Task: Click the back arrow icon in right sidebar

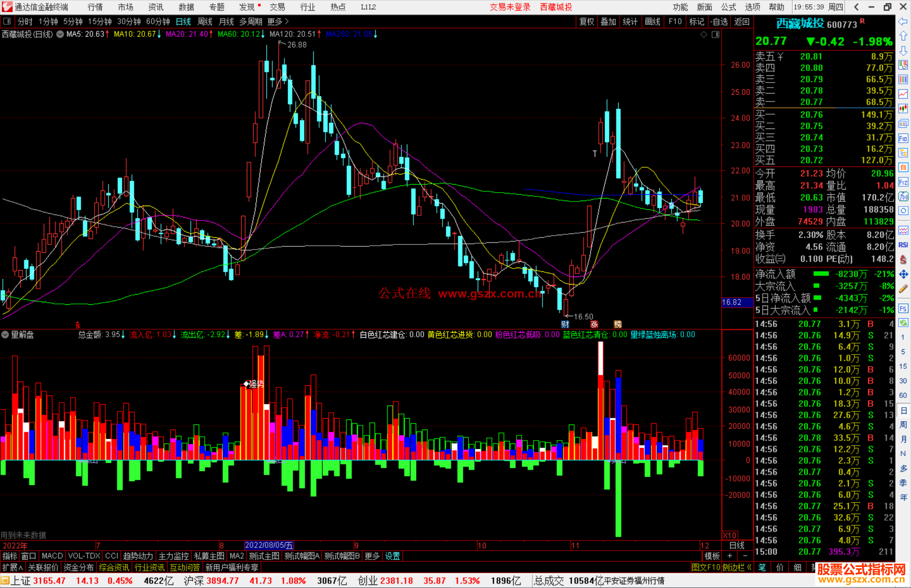Action: [x=903, y=21]
